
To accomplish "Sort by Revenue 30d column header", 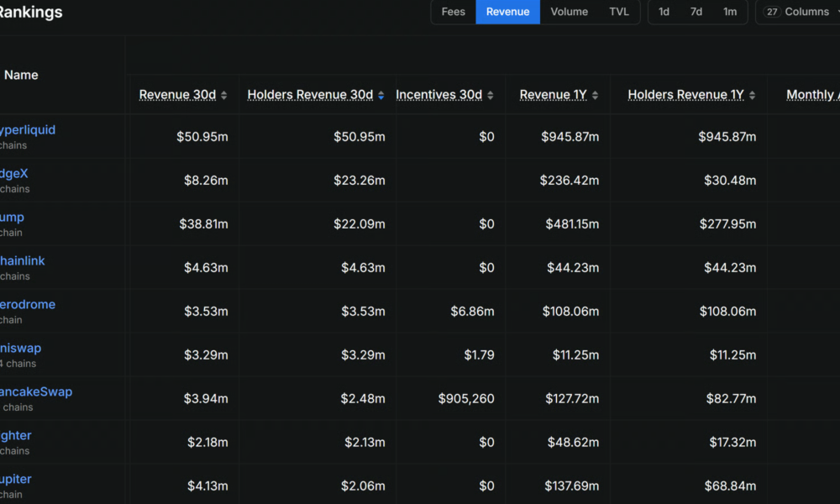I will coord(177,95).
